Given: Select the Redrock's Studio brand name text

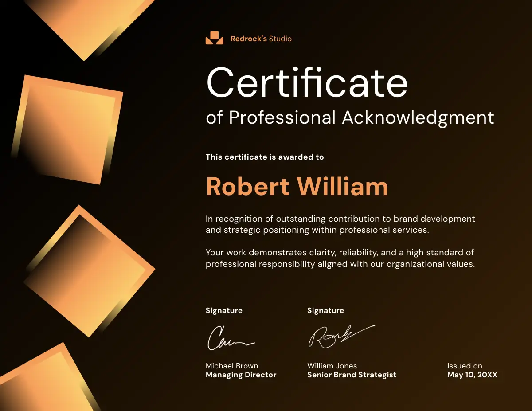Looking at the screenshot, I should pos(261,39).
